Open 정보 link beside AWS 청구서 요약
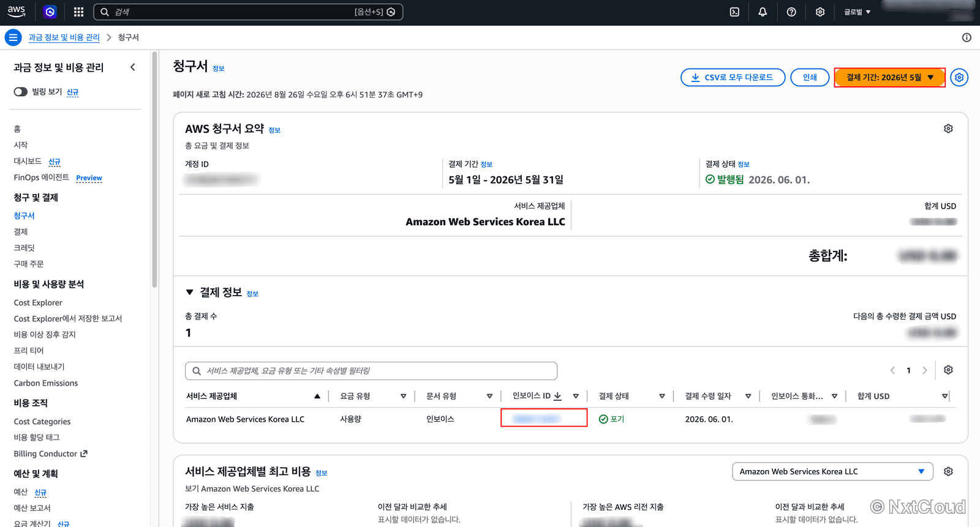980x527 pixels. point(274,130)
